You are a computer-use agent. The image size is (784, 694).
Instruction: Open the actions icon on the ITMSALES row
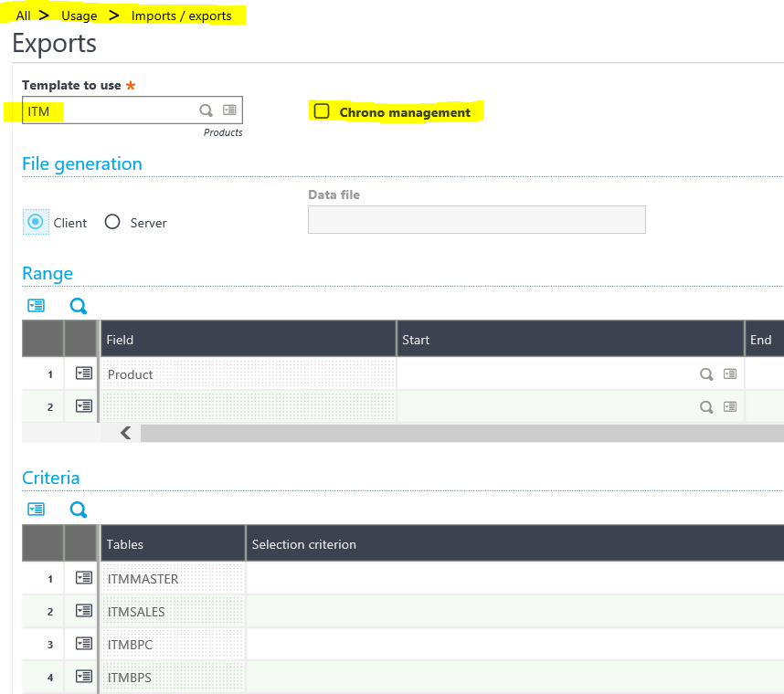[81, 611]
